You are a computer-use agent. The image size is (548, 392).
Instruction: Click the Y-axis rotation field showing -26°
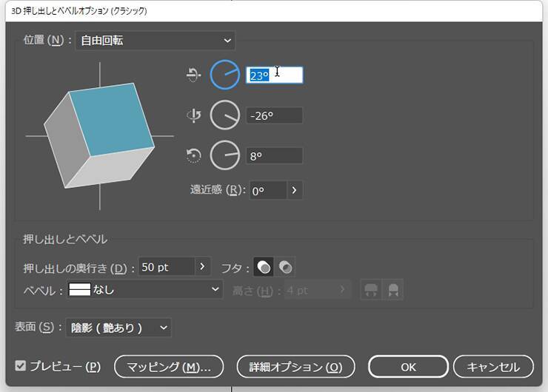pos(274,115)
